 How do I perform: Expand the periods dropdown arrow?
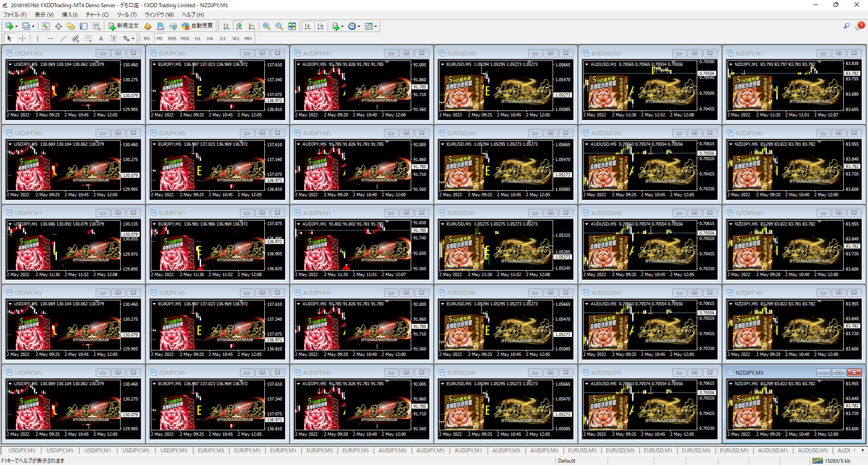359,26
